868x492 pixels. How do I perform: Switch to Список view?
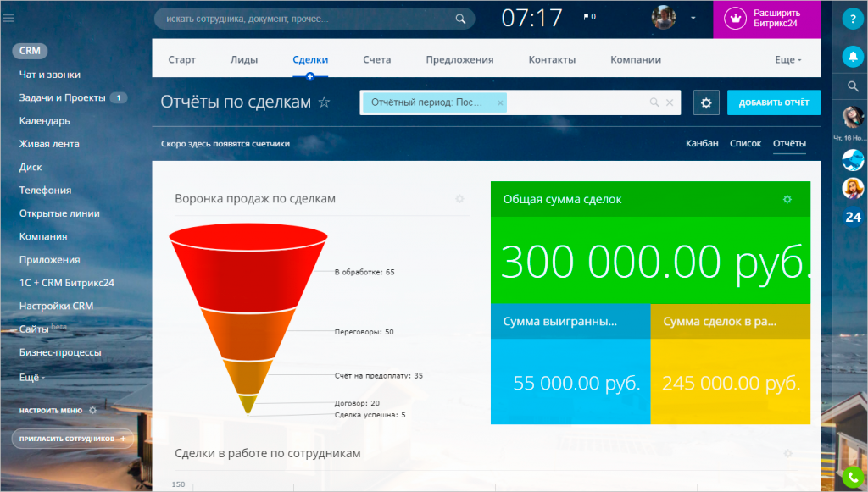coord(745,144)
